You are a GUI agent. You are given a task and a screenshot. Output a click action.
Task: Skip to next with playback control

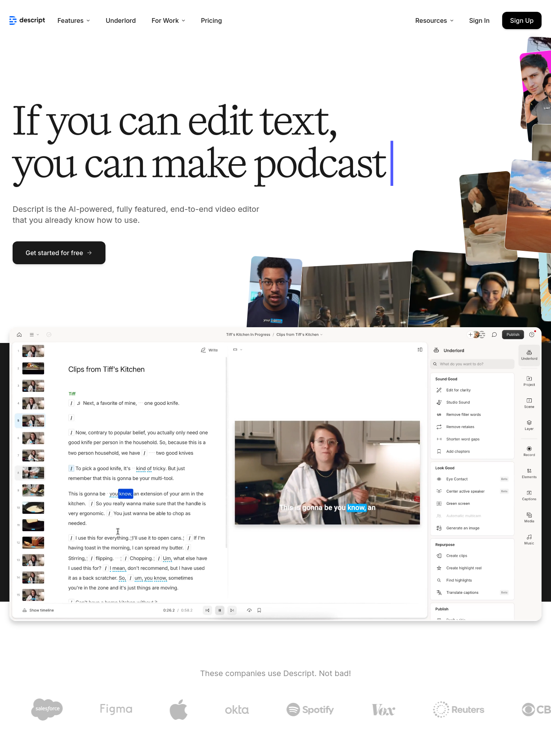[232, 610]
